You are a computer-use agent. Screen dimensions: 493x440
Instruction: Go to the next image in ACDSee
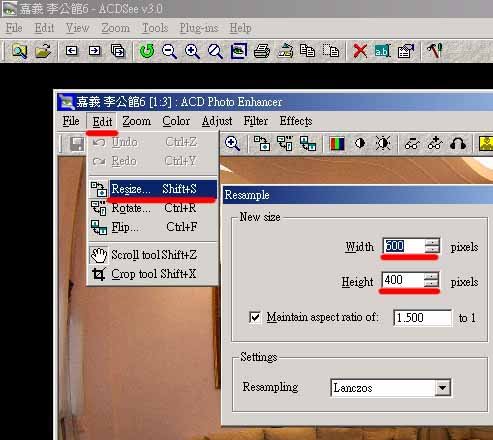tap(95, 51)
